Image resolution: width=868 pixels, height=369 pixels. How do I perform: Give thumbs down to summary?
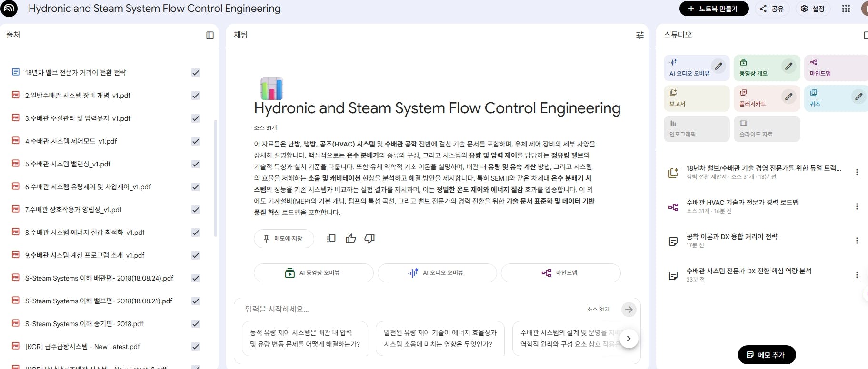369,239
